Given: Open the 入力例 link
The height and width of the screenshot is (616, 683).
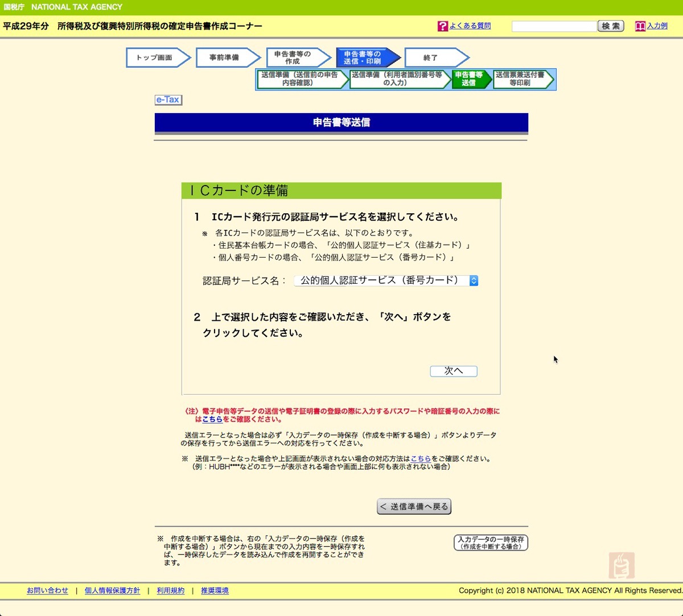Looking at the screenshot, I should click(x=657, y=26).
